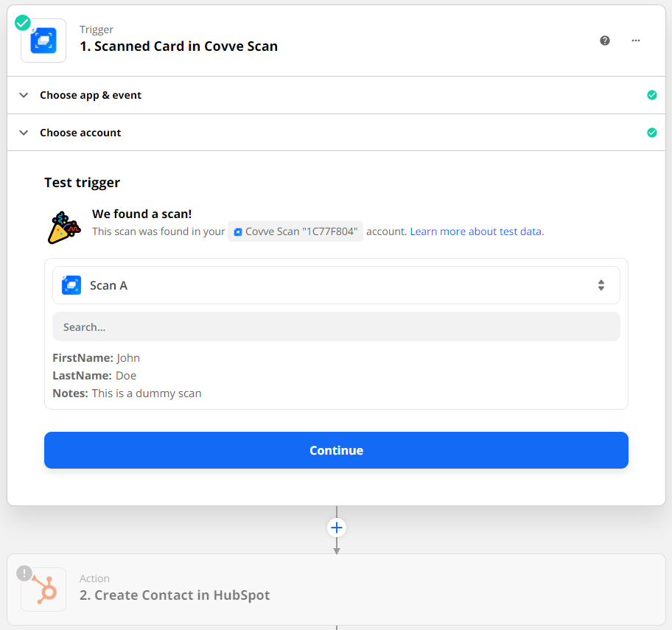
Task: Click the warning badge on the HubSpot step
Action: (x=24, y=573)
